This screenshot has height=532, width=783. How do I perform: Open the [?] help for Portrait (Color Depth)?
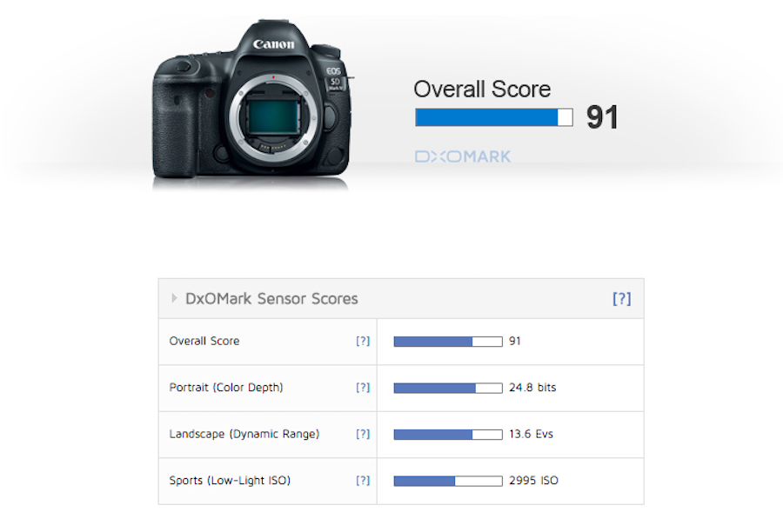click(363, 388)
